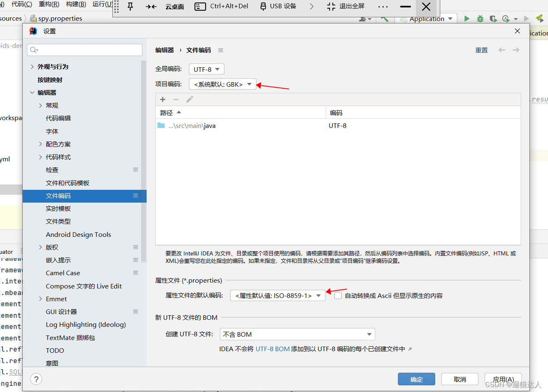Click the settings sidebar scrollbar
The image size is (548, 392).
(x=144, y=162)
